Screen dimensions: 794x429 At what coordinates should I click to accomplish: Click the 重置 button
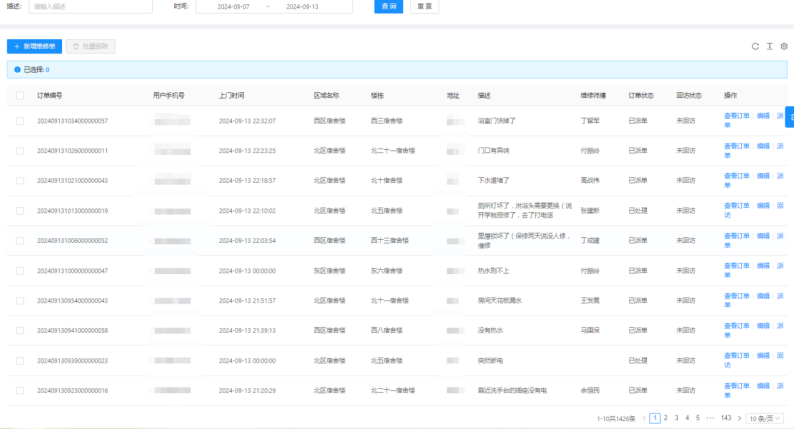click(x=424, y=7)
